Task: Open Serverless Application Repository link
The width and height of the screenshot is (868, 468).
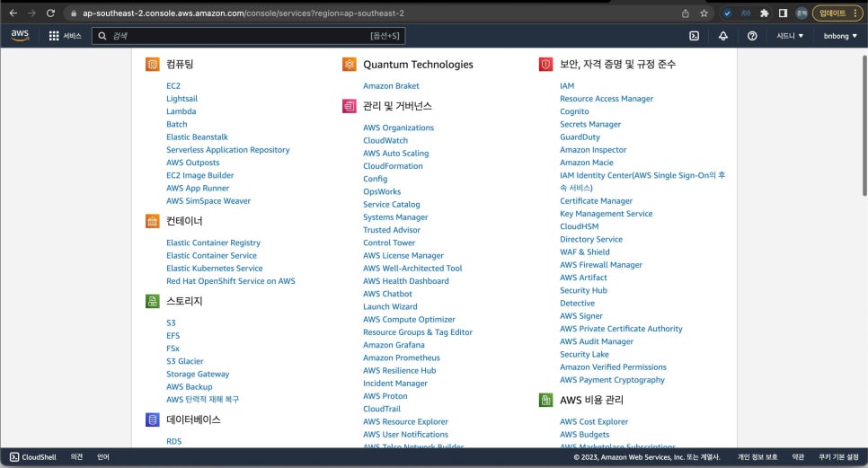Action: point(227,149)
